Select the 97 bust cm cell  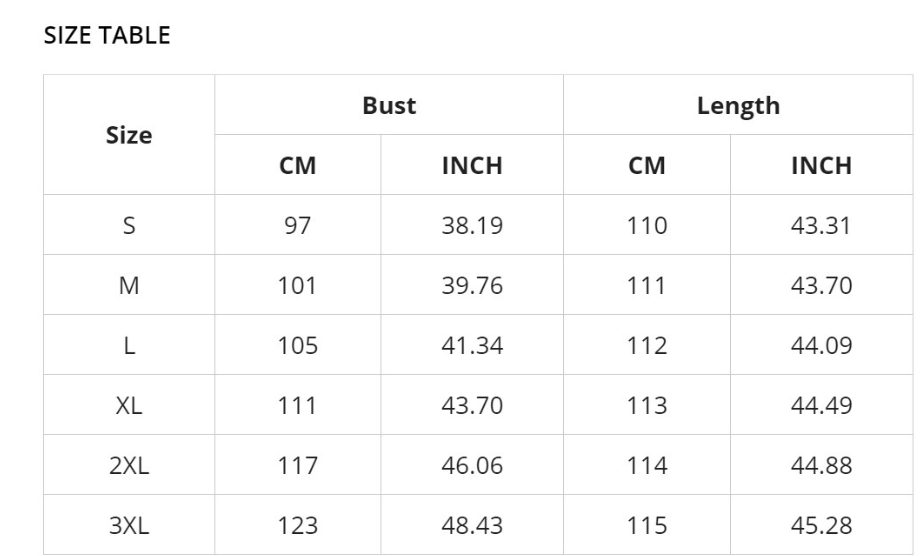tap(297, 225)
